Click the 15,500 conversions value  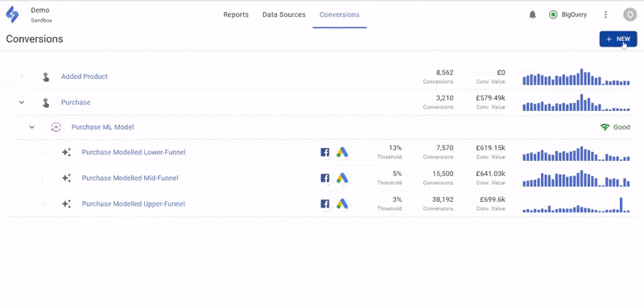(x=444, y=174)
